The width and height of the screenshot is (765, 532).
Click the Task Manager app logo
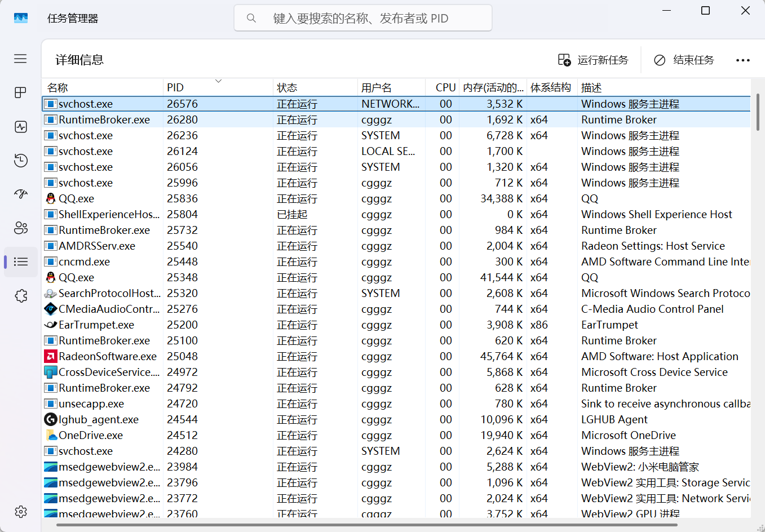[x=21, y=18]
